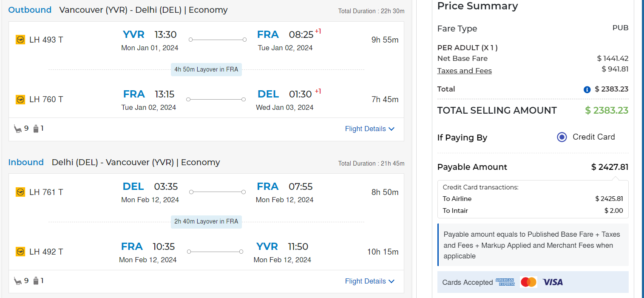Open the Taxes and Fees breakdown link
644x298 pixels.
tap(464, 71)
